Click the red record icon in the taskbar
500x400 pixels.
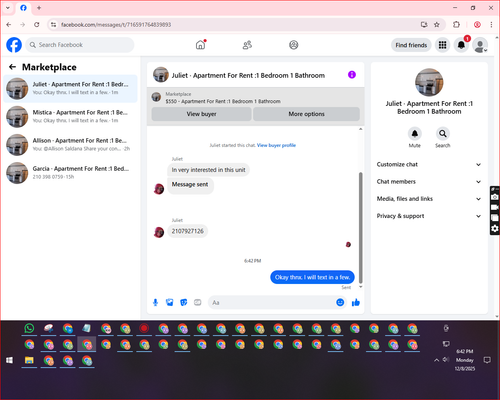[144, 328]
